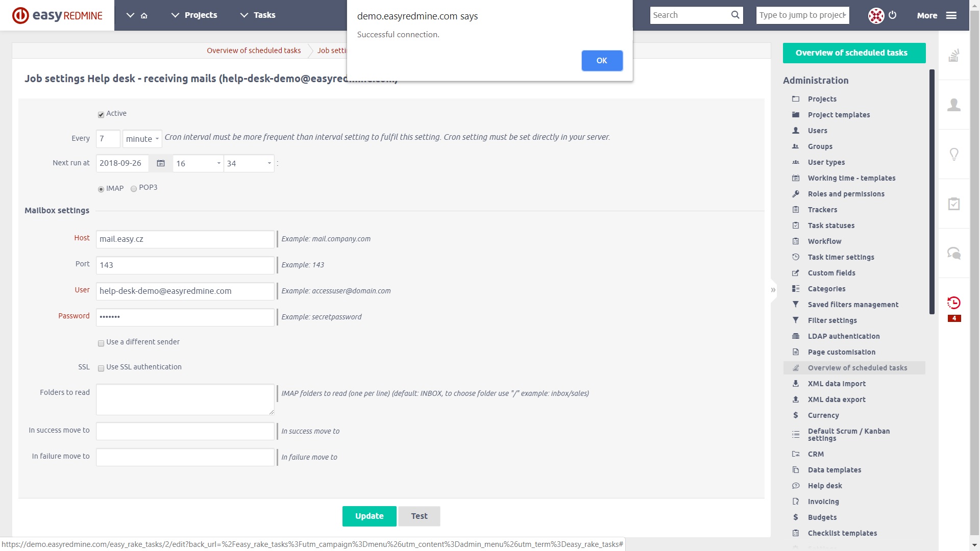
Task: Open the minutes dropdown showing 34
Action: tap(249, 163)
